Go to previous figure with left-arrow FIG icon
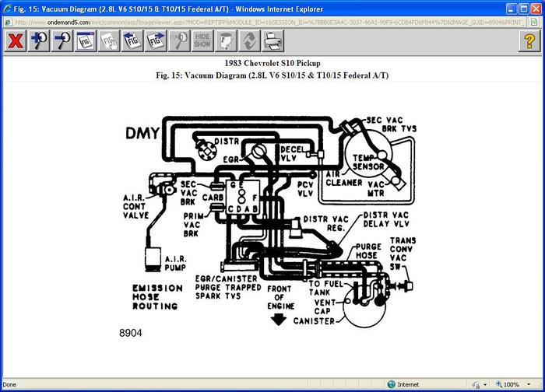Image resolution: width=545 pixels, height=392 pixels. [x=132, y=41]
